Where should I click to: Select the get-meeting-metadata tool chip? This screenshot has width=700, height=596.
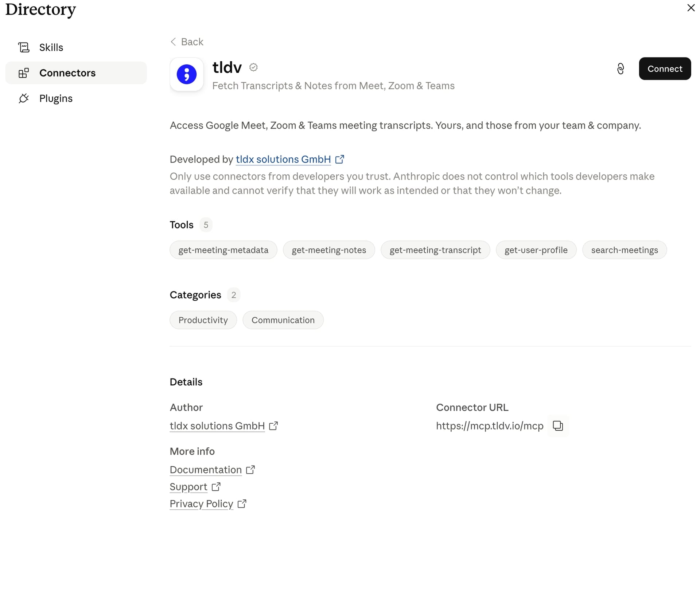[x=223, y=250]
